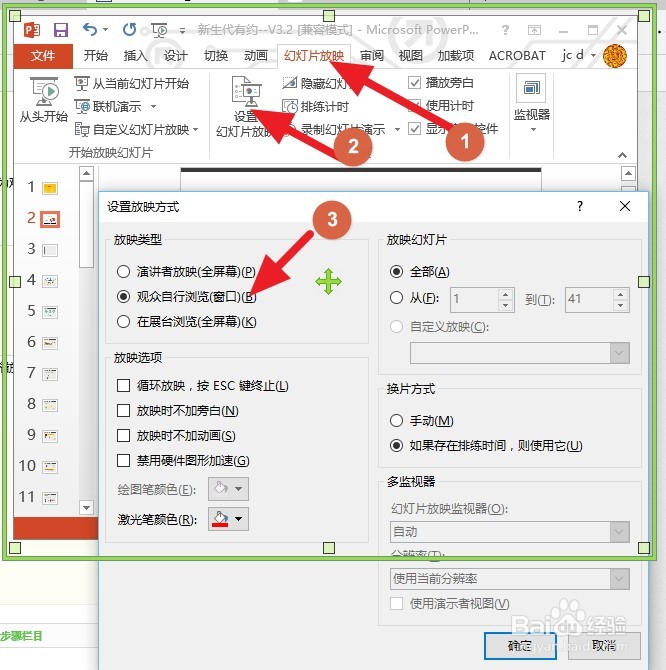Click the dialog help question mark
The image size is (666, 670).
579,206
